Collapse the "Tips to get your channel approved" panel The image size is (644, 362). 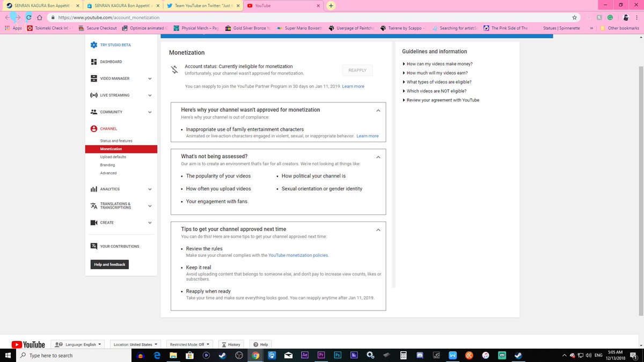378,230
